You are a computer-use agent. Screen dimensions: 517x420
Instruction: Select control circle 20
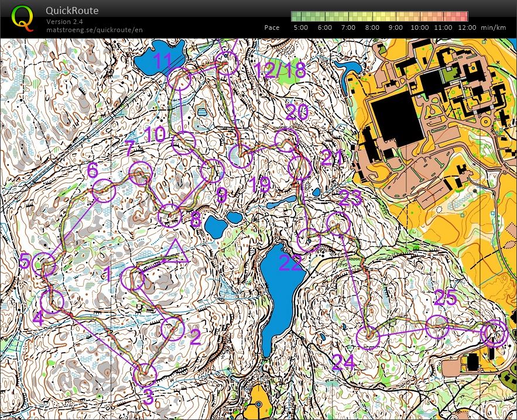click(286, 140)
